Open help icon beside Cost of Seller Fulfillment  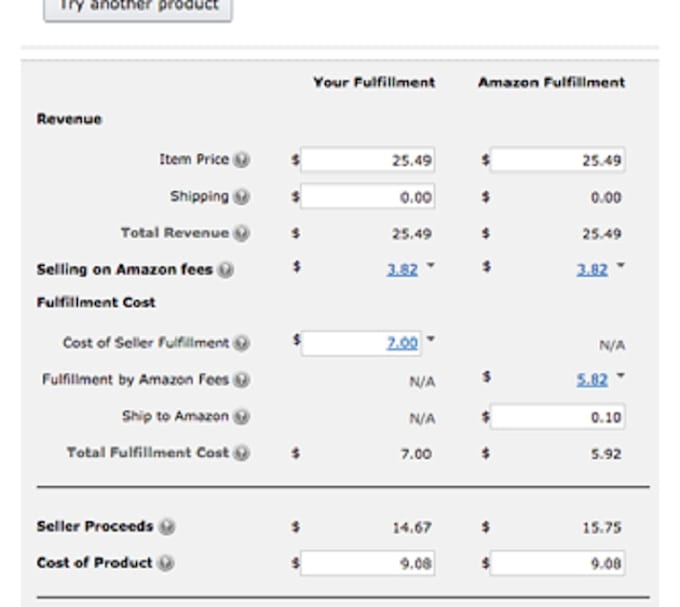(x=242, y=343)
